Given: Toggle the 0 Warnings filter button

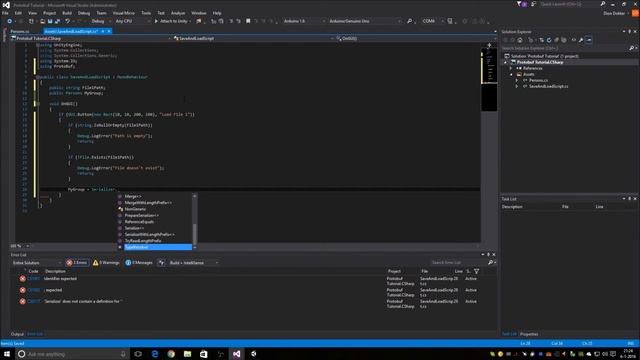Looking at the screenshot, I should (106, 262).
